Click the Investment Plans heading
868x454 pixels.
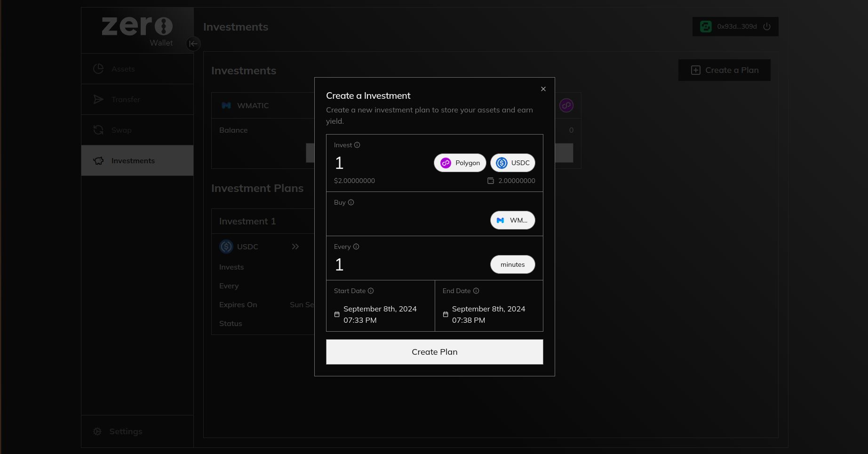(257, 188)
